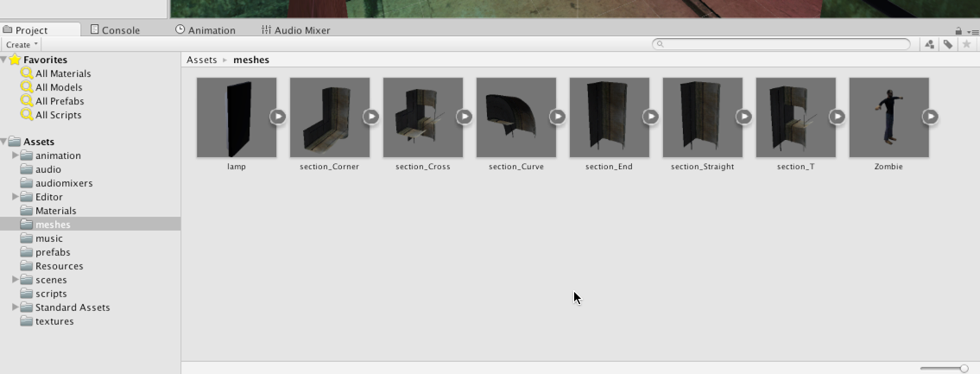Viewport: 980px width, 374px height.
Task: Click the thumbnail size slider
Action: coord(945,368)
